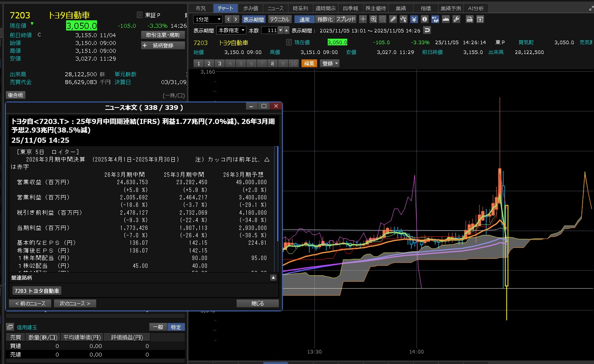Enable the スプレッド chart mode
Image resolution: width=594 pixels, height=364 pixels.
point(346,19)
